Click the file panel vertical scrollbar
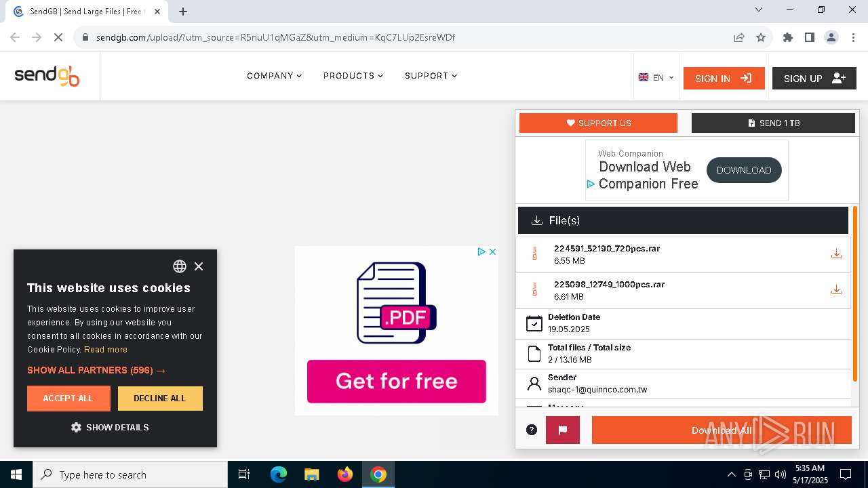The image size is (868, 488). click(x=855, y=293)
